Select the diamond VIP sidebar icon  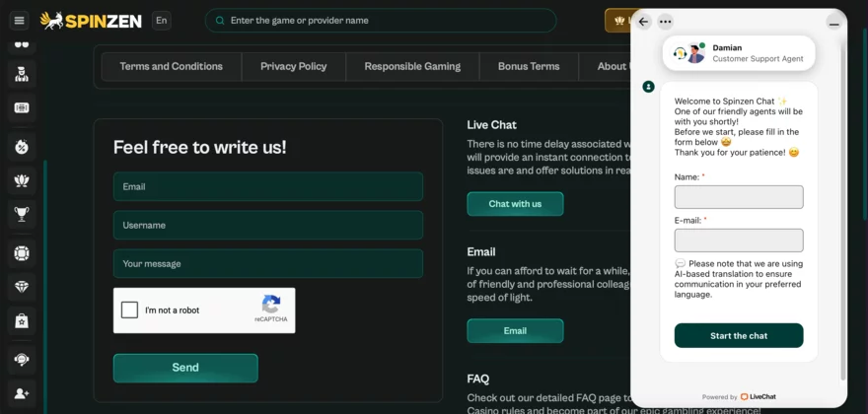pos(22,286)
